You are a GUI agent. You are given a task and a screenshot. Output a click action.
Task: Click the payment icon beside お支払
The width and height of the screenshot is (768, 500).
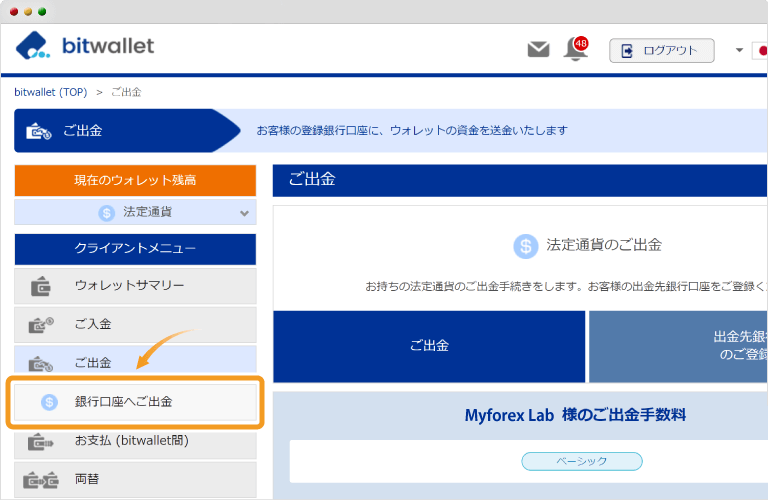pyautogui.click(x=40, y=442)
